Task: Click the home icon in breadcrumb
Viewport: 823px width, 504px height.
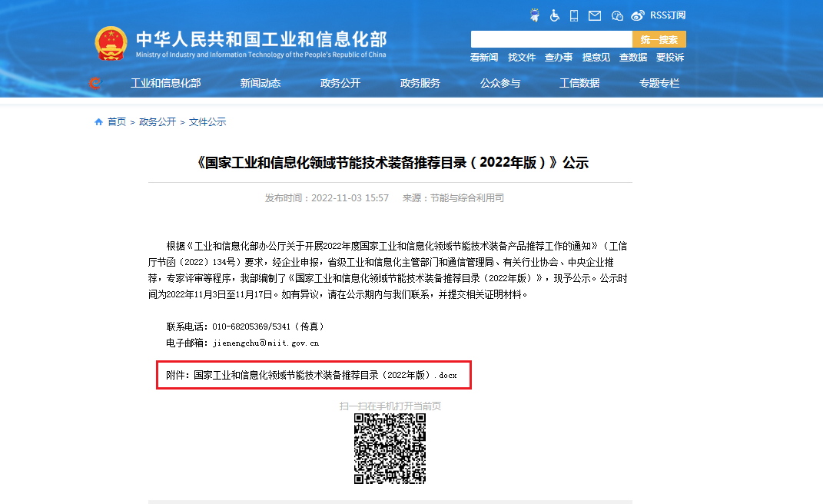Action: (98, 122)
